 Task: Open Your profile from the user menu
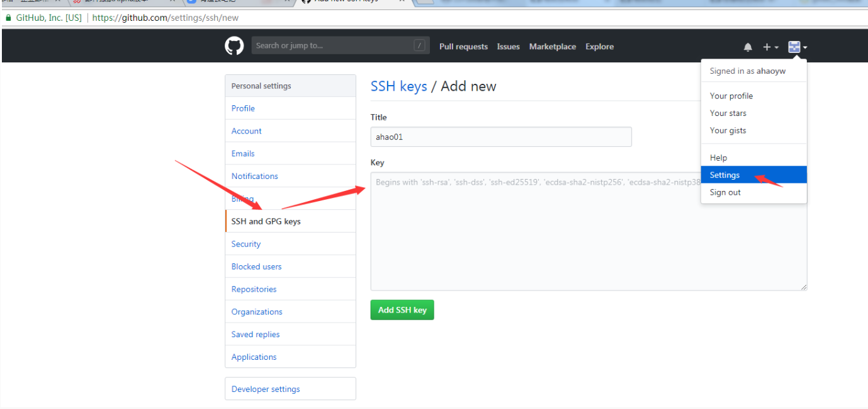pos(731,96)
